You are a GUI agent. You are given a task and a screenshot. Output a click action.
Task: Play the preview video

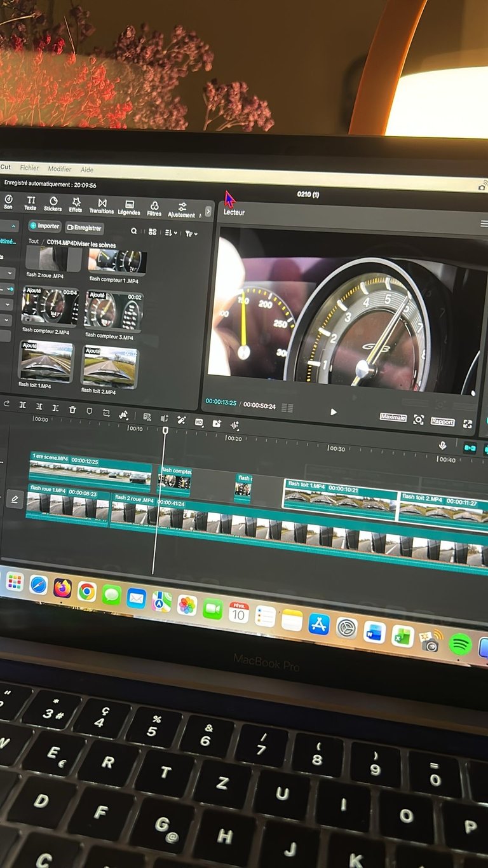[334, 411]
